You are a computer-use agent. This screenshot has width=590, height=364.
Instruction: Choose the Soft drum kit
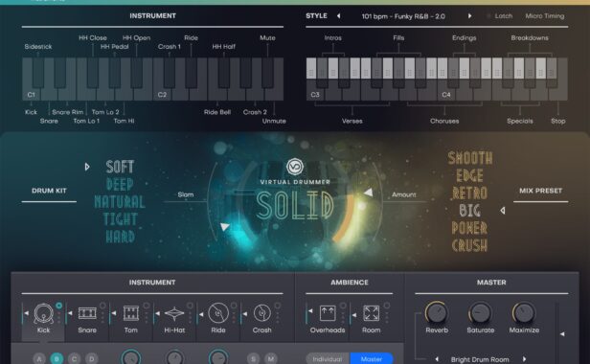[x=120, y=167]
